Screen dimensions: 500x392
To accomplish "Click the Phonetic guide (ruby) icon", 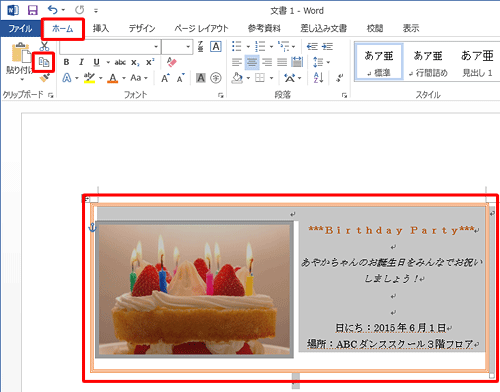I will pyautogui.click(x=200, y=46).
